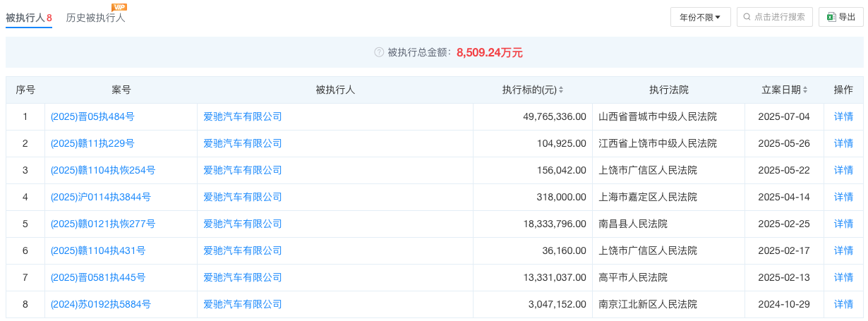Click court 南昌县人民法院
This screenshot has width=868, height=321.
coord(633,224)
